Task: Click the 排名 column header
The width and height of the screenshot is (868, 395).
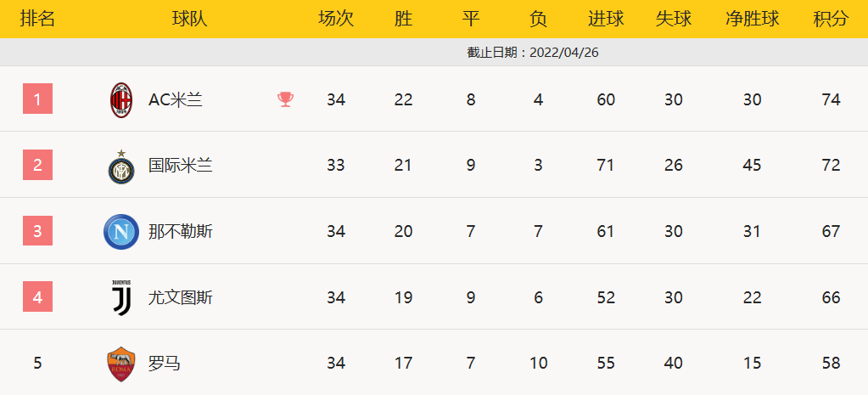Action: [x=37, y=20]
